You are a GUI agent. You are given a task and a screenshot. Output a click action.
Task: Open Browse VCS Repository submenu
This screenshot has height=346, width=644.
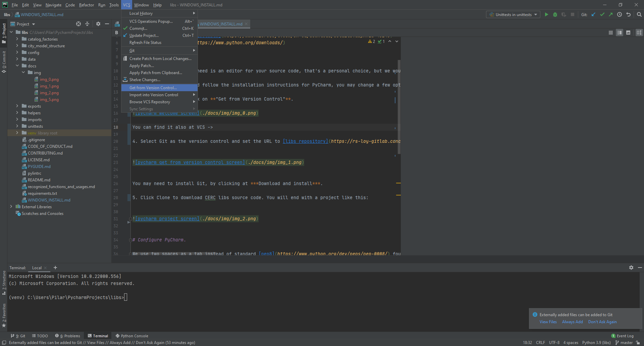(x=159, y=102)
